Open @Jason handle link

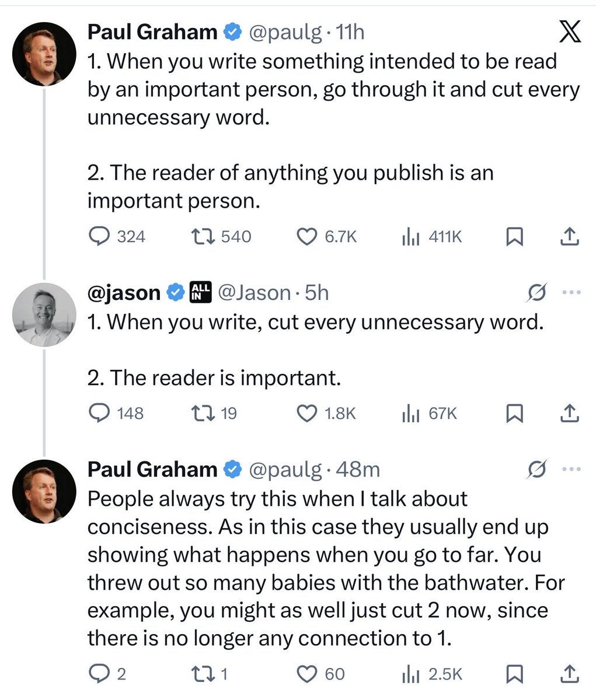(255, 293)
